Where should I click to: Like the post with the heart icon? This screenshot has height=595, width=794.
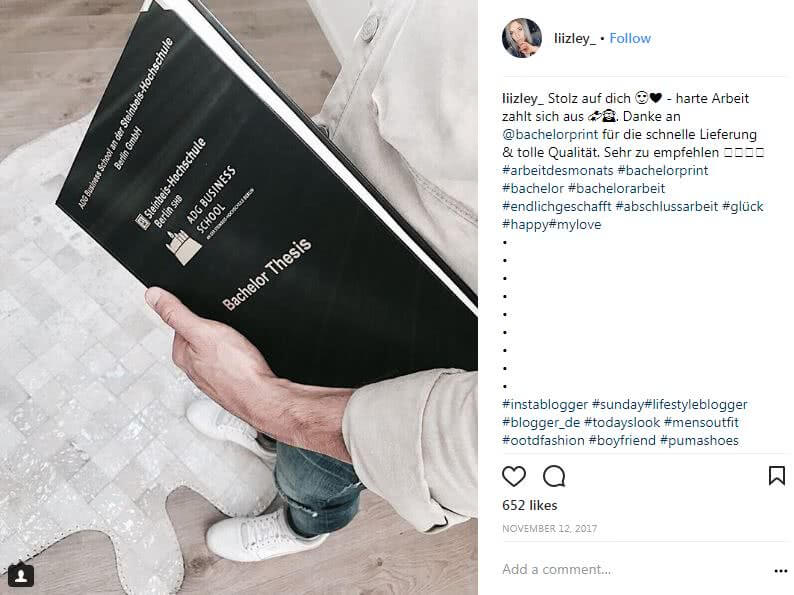tap(513, 477)
